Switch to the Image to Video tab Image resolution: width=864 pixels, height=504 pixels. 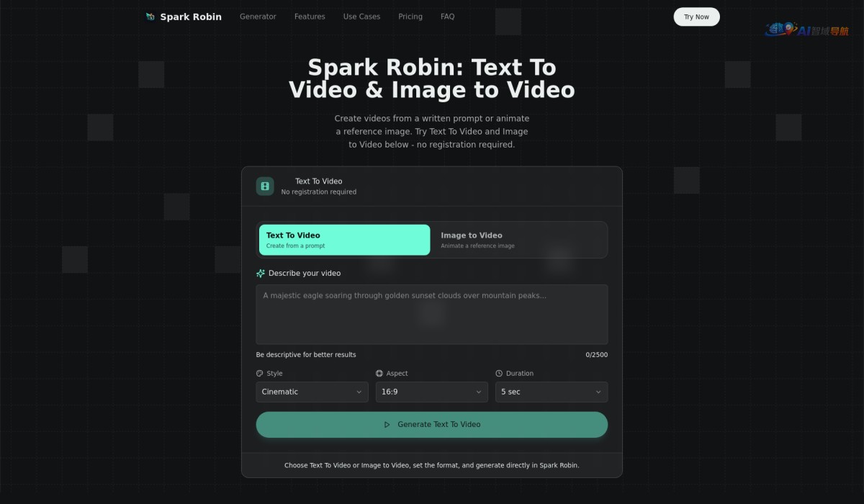click(518, 240)
